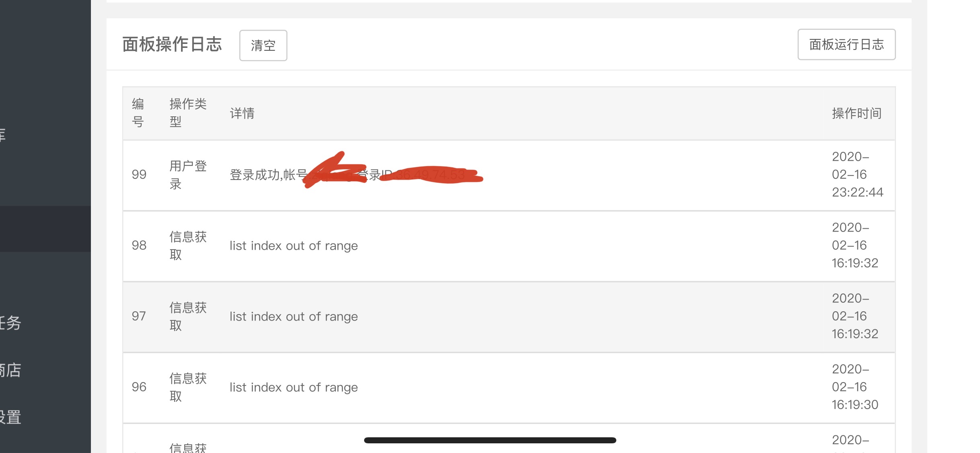Select the highlighted dark sidebar menu entry
The width and height of the screenshot is (980, 453).
(x=45, y=229)
